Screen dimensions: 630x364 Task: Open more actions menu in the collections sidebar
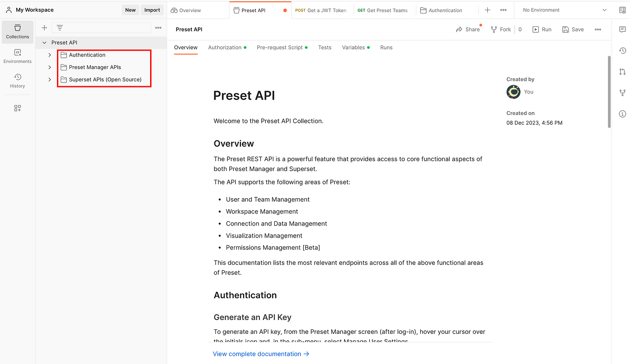pos(158,28)
